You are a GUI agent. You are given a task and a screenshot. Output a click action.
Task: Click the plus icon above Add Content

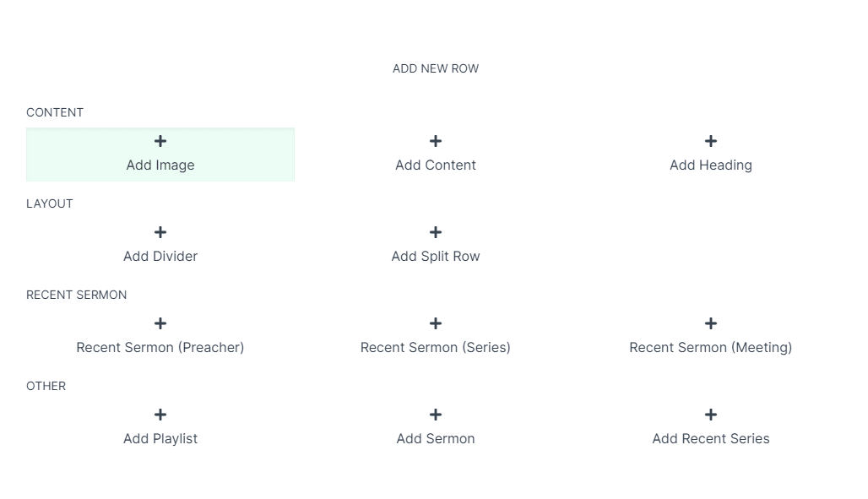(x=436, y=141)
